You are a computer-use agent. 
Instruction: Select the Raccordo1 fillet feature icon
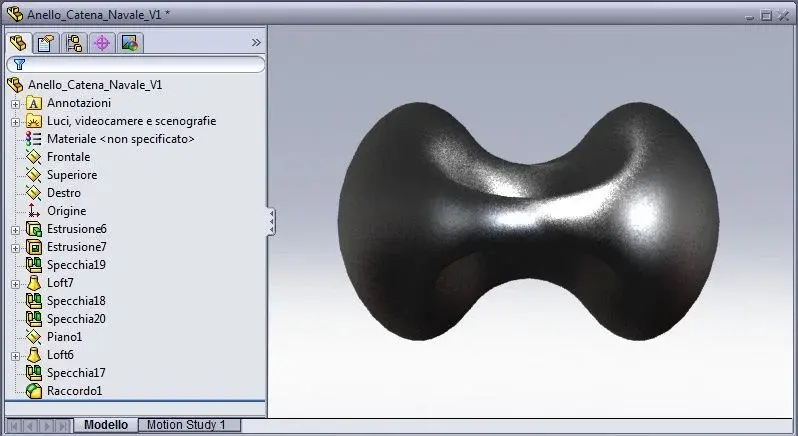tap(34, 391)
